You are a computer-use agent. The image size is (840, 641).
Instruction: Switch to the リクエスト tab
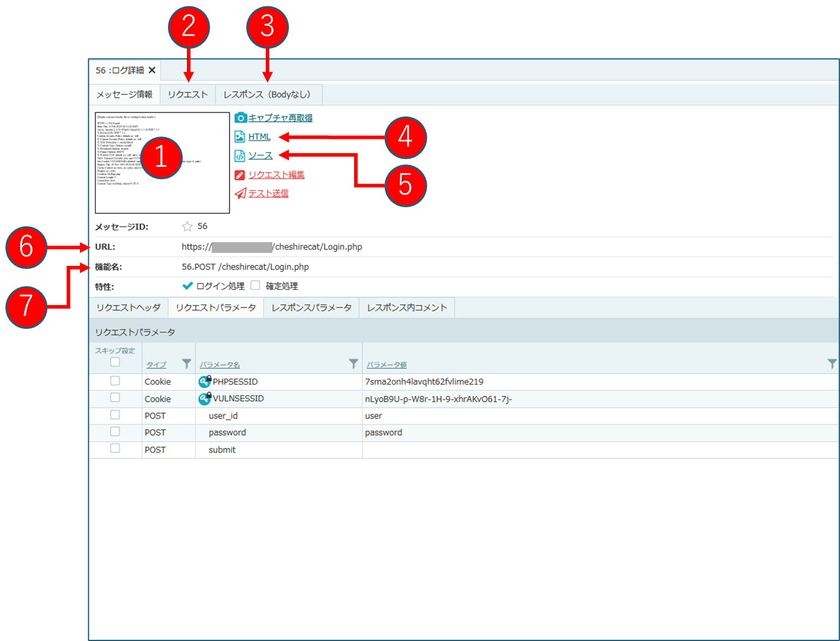point(187,94)
